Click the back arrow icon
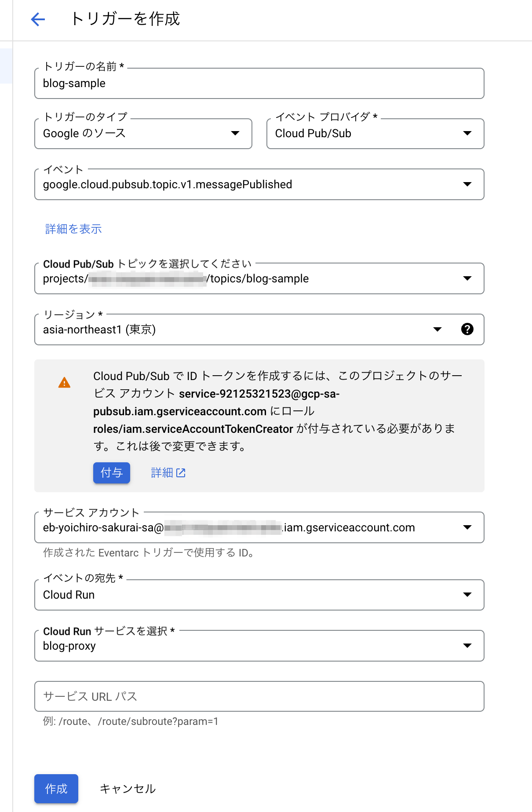 click(38, 19)
